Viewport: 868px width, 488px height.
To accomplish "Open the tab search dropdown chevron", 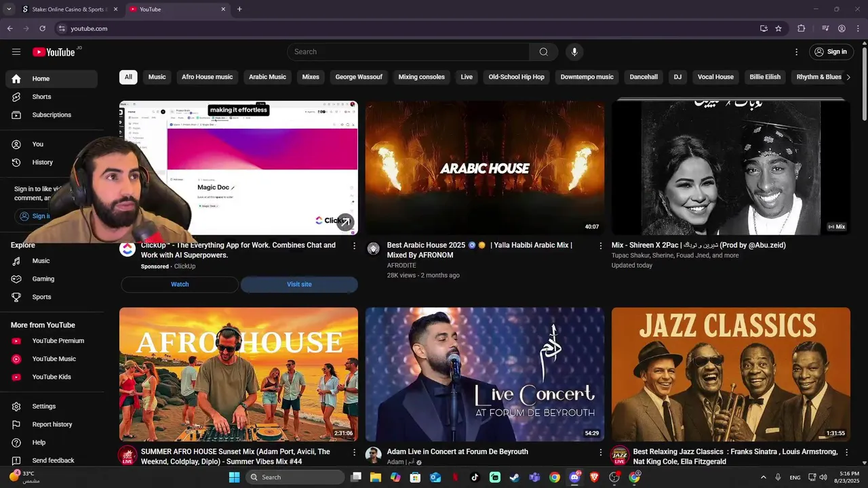I will tap(9, 9).
